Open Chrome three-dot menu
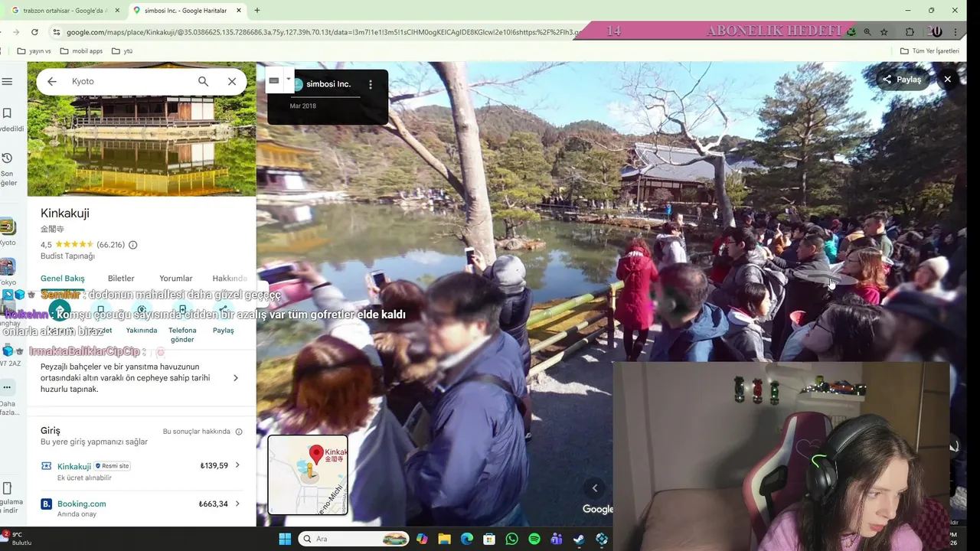The image size is (980, 551). click(956, 32)
